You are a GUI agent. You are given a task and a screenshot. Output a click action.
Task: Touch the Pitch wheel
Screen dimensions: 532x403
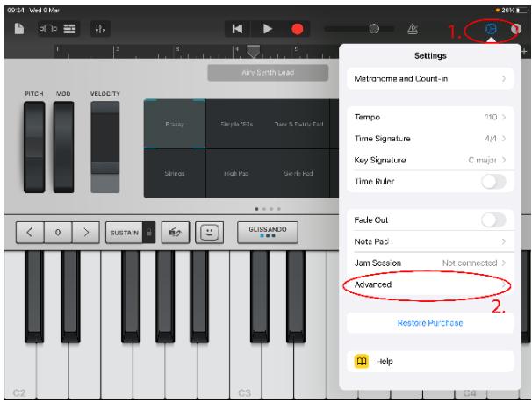[34, 147]
